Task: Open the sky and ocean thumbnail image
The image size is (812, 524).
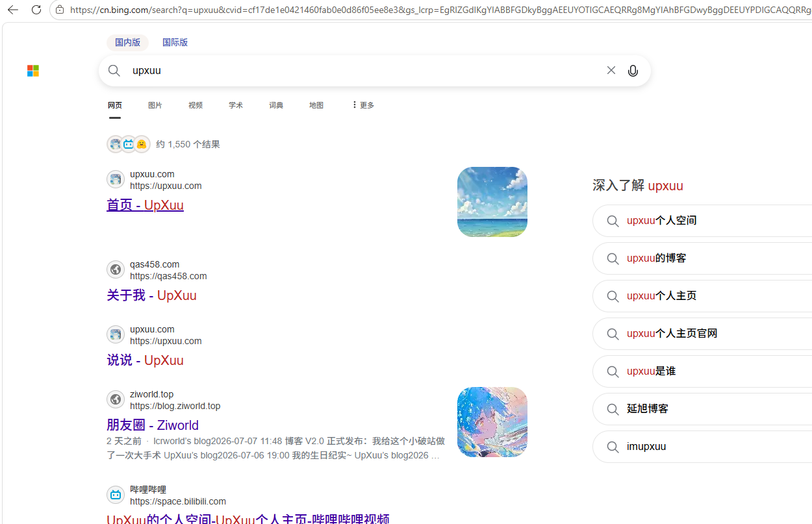Action: (x=492, y=202)
